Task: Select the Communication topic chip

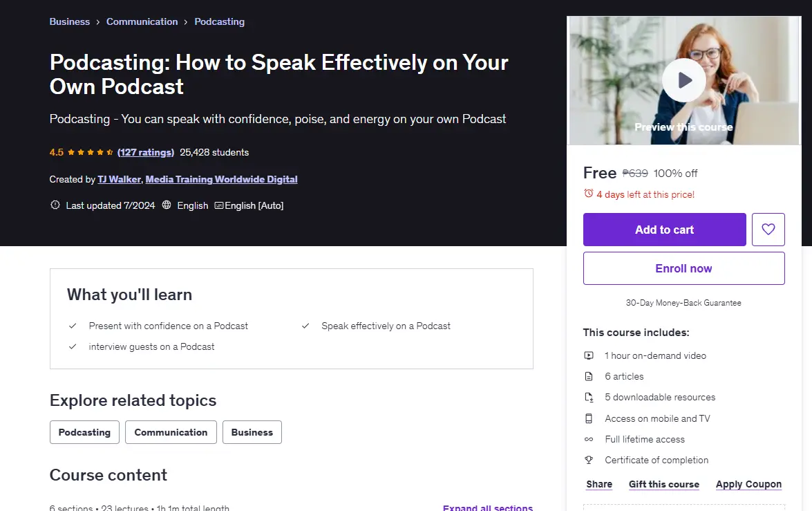Action: coord(171,432)
